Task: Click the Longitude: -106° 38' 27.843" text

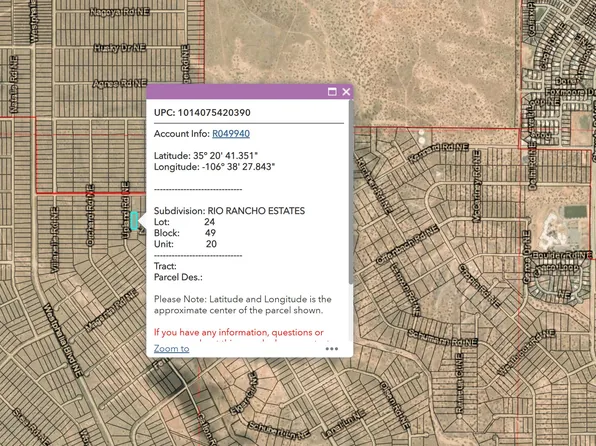Action: [214, 167]
